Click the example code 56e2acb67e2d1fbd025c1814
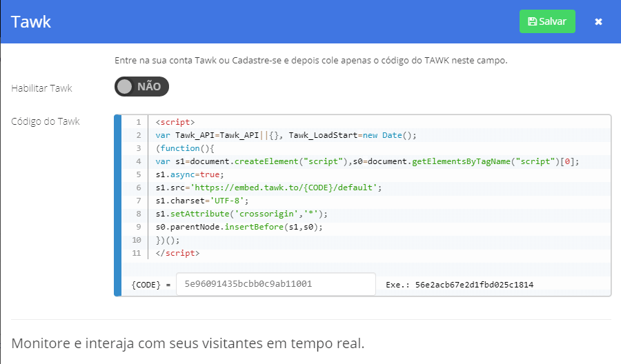Image resolution: width=621 pixels, height=364 pixels. click(x=474, y=285)
